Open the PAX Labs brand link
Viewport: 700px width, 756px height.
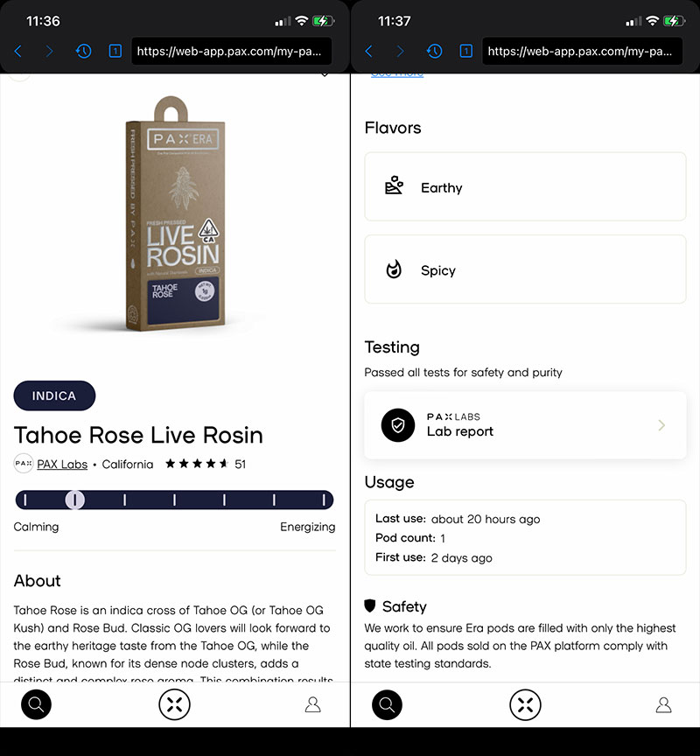(62, 464)
